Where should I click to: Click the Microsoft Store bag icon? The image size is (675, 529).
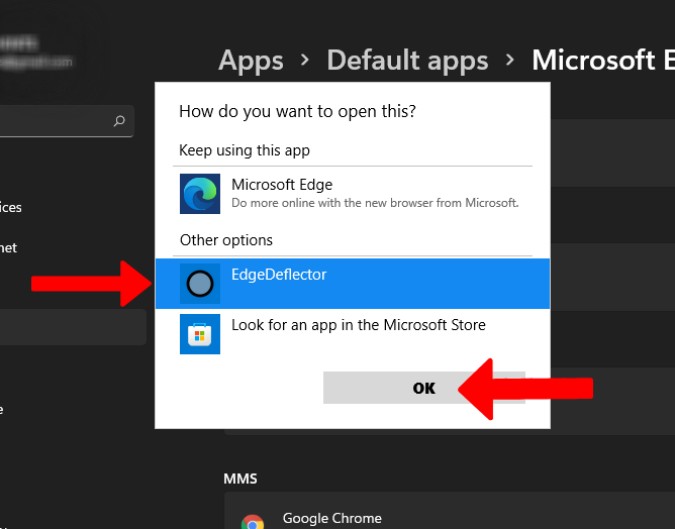pyautogui.click(x=200, y=334)
